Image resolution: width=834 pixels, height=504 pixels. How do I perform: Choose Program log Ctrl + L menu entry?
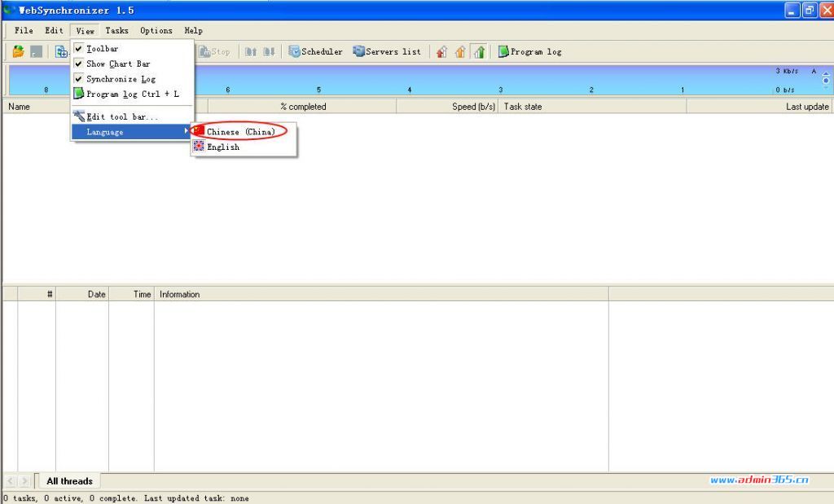tap(133, 94)
